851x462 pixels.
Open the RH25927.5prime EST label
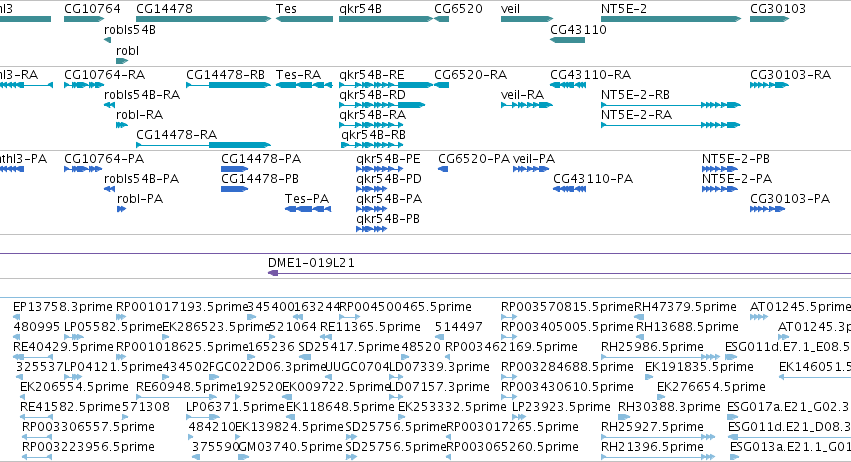point(652,427)
